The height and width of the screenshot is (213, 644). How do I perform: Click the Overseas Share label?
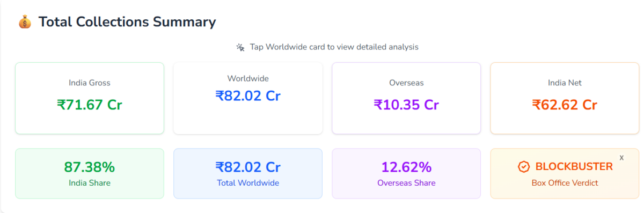[x=406, y=183]
